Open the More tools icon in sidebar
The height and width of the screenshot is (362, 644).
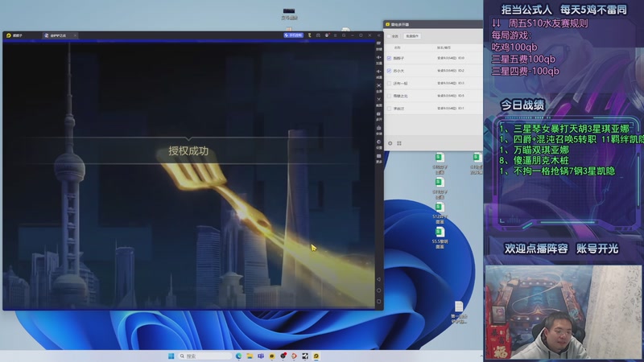click(378, 158)
